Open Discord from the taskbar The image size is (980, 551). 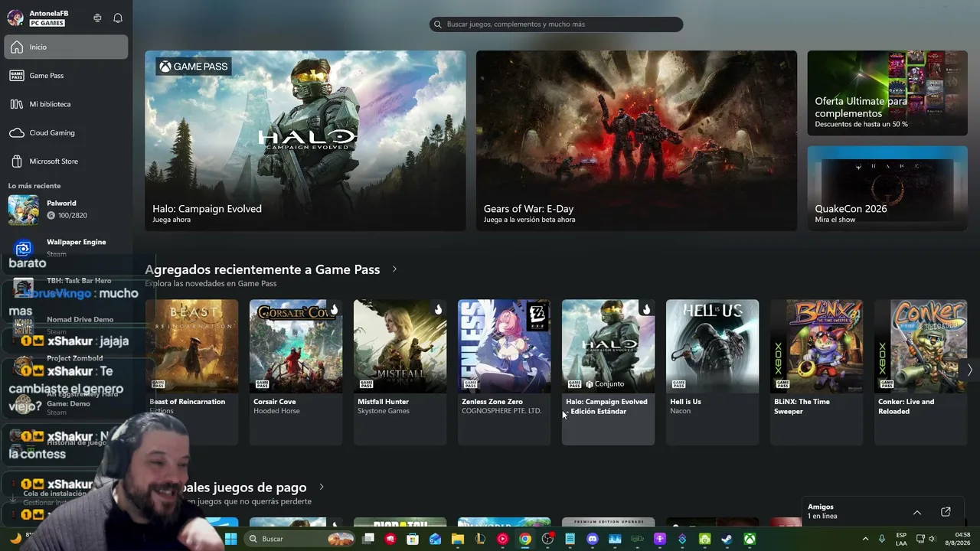[x=592, y=539]
